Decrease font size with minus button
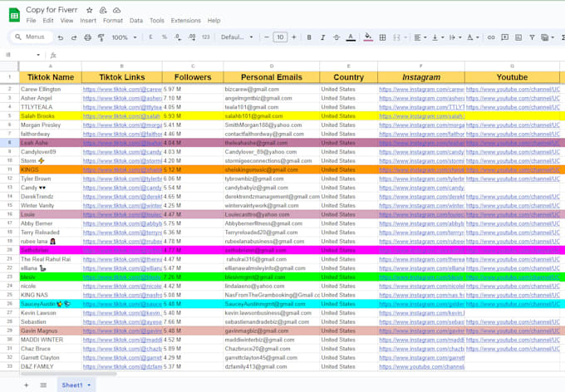 267,37
